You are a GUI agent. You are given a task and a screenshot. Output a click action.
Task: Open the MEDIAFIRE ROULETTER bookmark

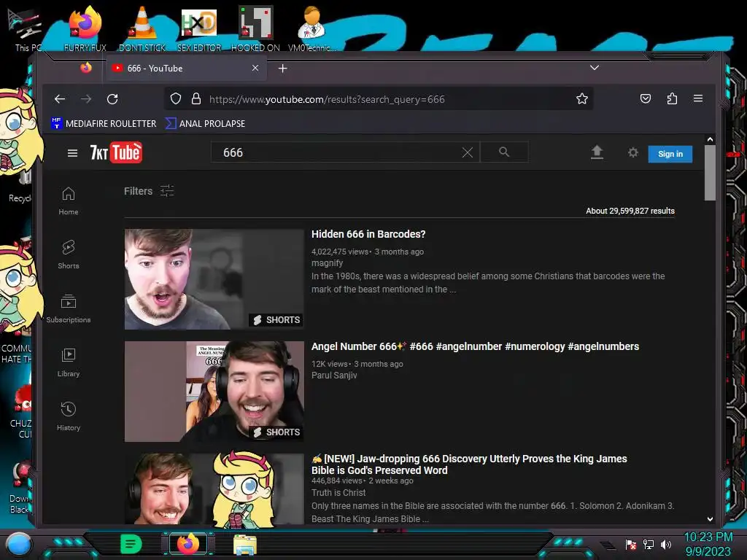pos(104,124)
